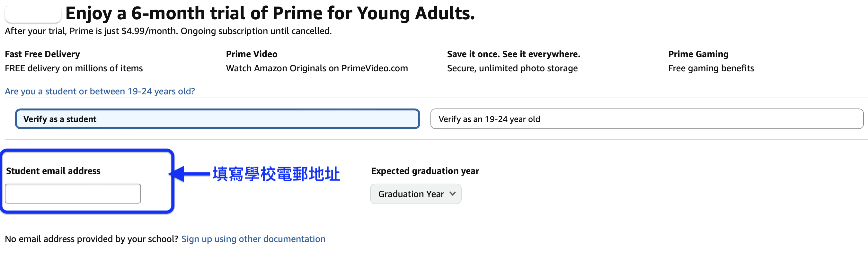Screen dimensions: 868x269
Task: Click the Watch Amazon Originals on PrimeVideo.com text
Action: coord(317,68)
